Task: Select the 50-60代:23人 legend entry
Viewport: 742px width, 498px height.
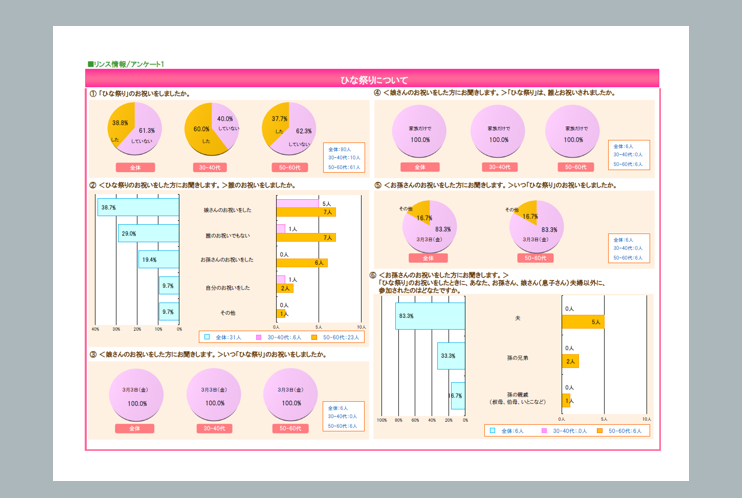Action: click(335, 338)
